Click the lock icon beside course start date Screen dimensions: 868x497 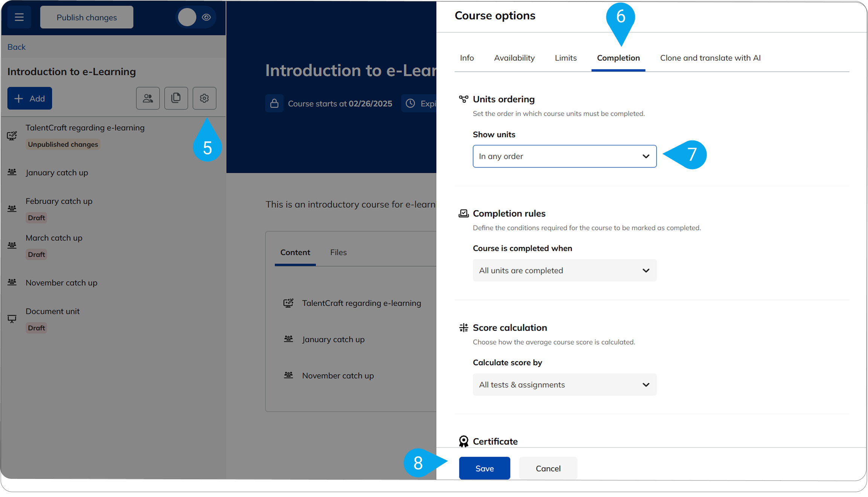[274, 104]
